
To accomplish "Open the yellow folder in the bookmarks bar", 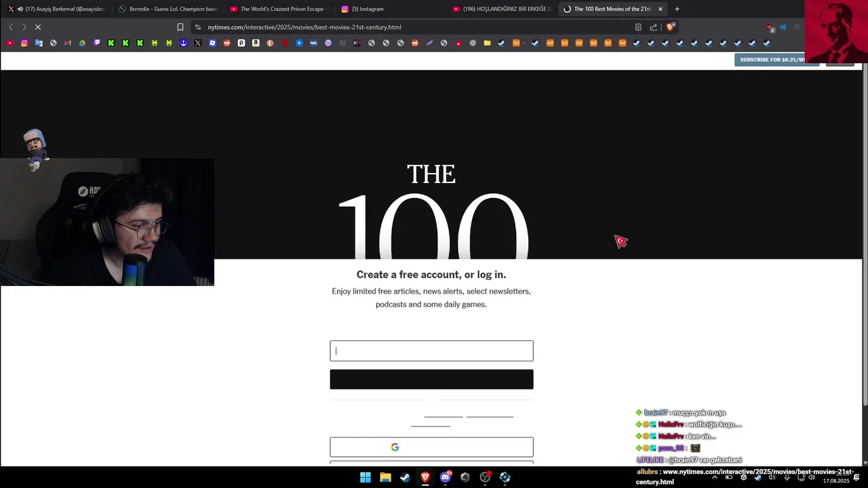I will point(487,43).
